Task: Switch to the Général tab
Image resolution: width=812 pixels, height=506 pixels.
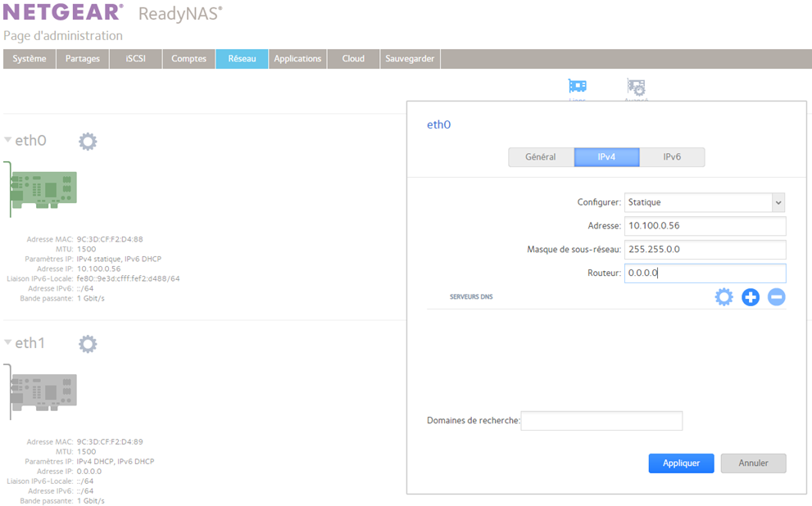Action: click(541, 157)
